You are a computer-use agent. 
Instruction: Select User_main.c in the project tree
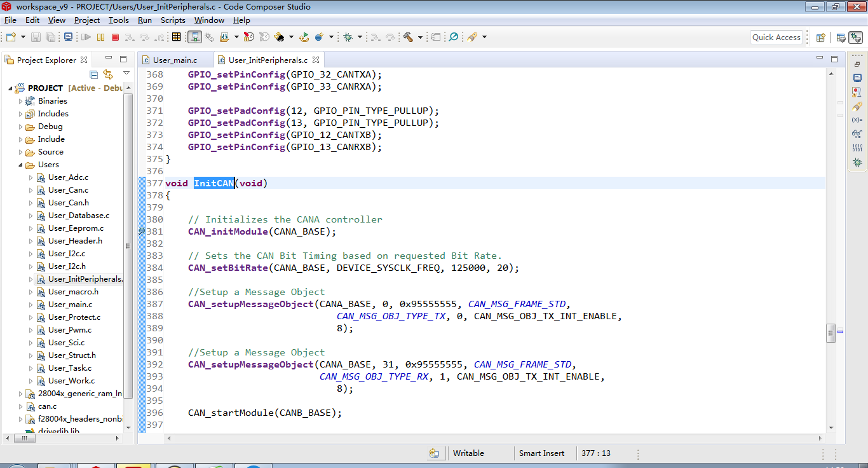[70, 305]
